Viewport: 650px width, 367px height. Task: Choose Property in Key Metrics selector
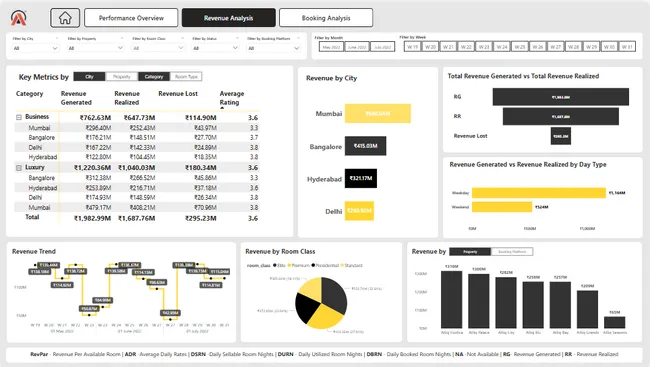[x=121, y=77]
